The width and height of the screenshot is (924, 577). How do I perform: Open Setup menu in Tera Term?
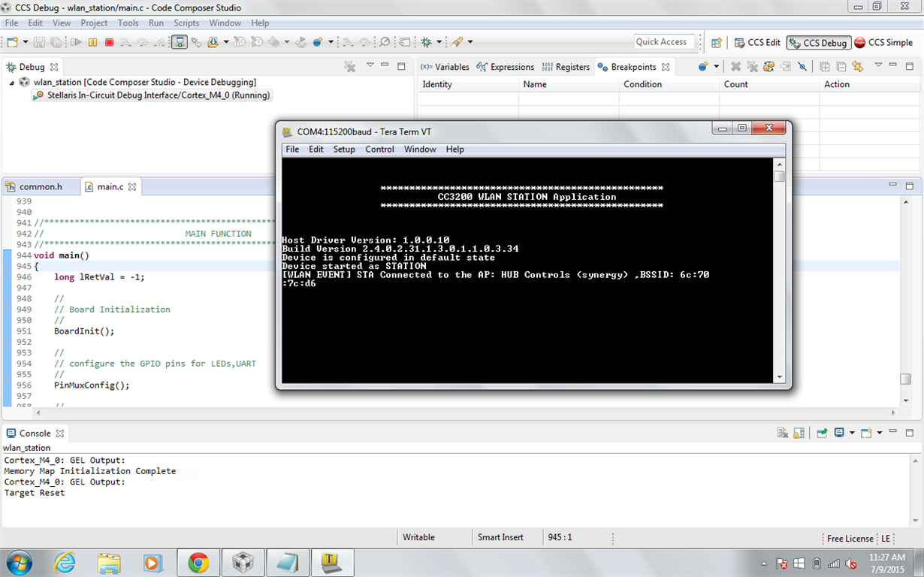click(x=344, y=150)
